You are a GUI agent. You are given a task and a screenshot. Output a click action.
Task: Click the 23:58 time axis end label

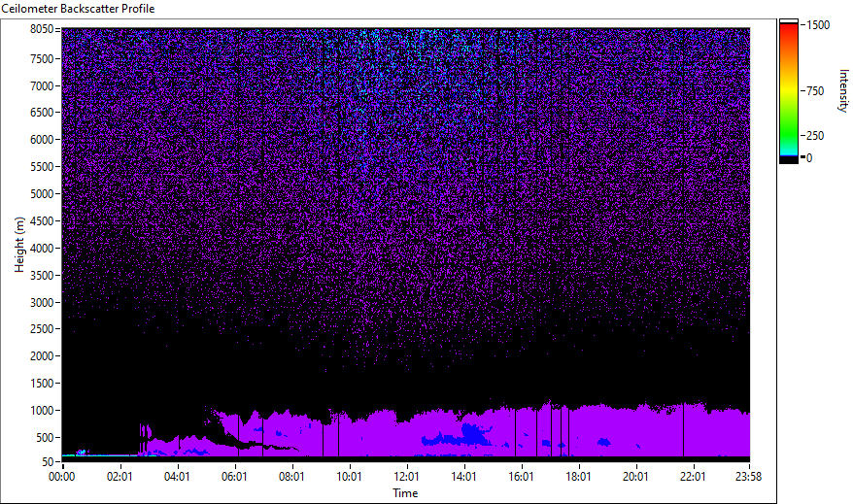(x=748, y=477)
